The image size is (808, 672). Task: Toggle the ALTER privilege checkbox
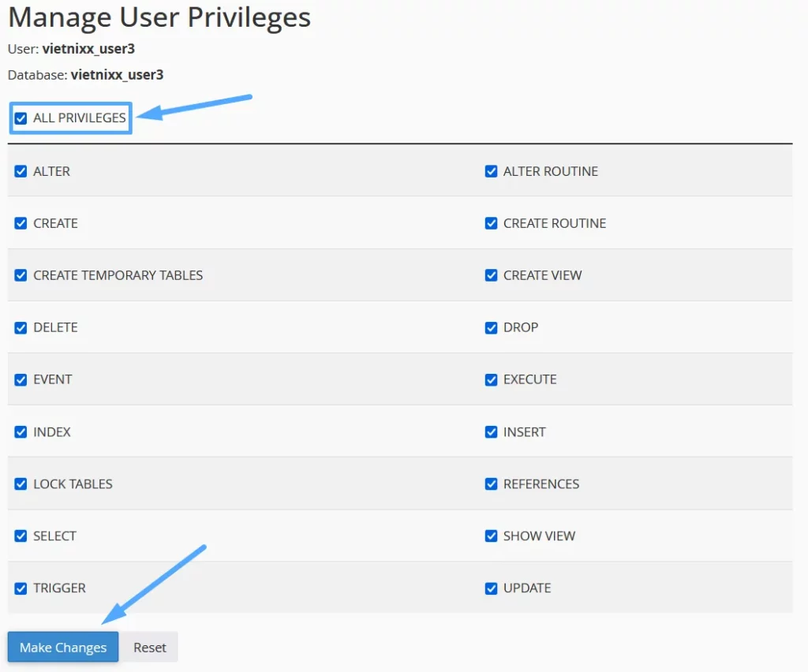(x=21, y=170)
